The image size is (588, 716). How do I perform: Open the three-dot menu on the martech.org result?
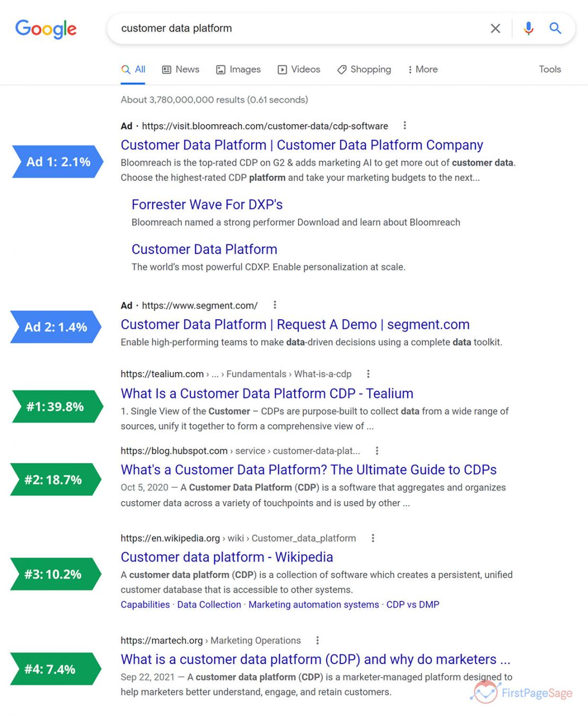[x=317, y=640]
